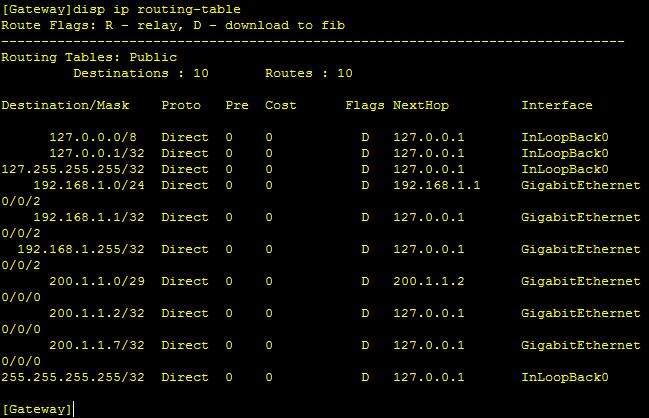Click 'Direct' in the 200.1.1.0/29 row
Screen dimensions: 649x418
tap(185, 281)
